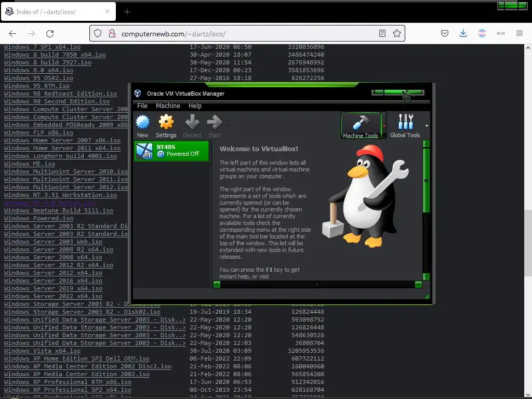Viewport: 532px width, 399px height.
Task: Close the Index of /~dartz/isos/ tab
Action: click(107, 11)
